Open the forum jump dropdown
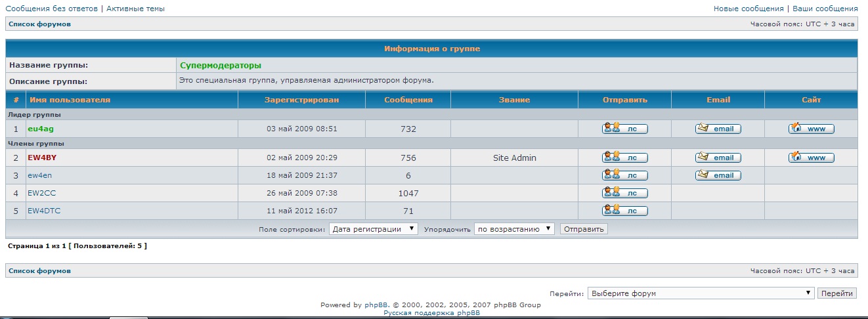868x319 pixels. pos(701,293)
